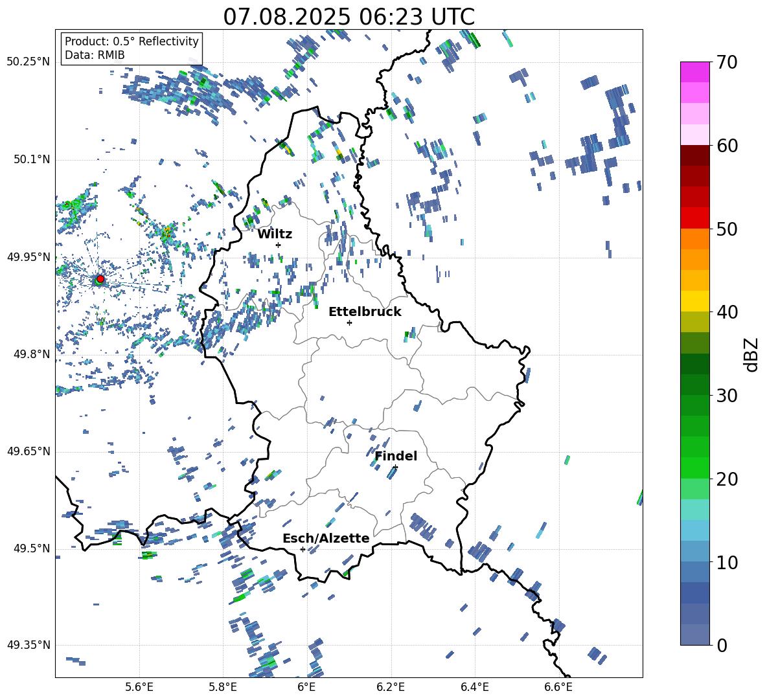The height and width of the screenshot is (700, 767).
Task: Click the Esch/Alzette station cross marker
Action: (x=303, y=549)
